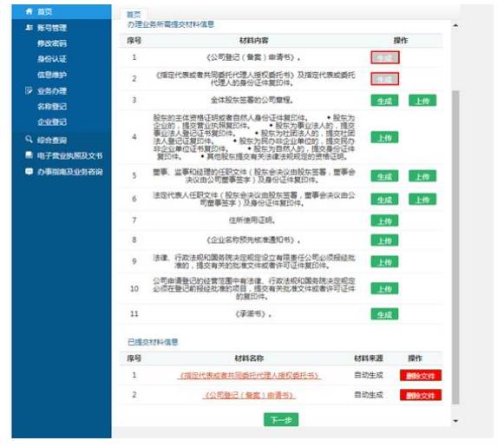Click the 下一步 button

pos(281,420)
